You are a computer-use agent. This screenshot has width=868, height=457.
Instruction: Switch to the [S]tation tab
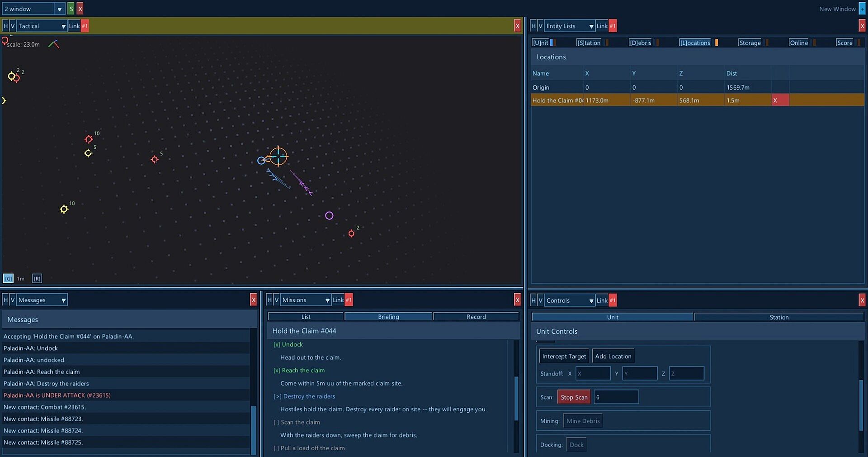(x=589, y=43)
